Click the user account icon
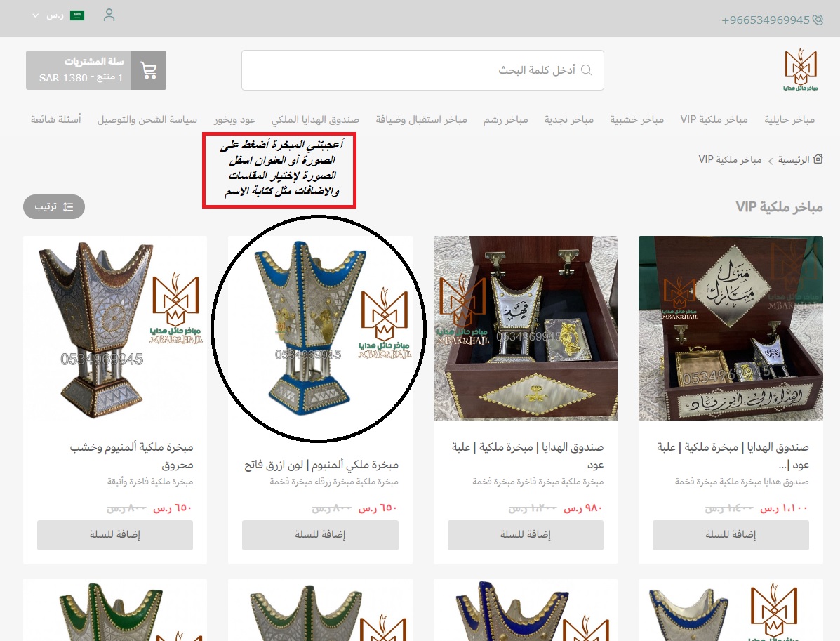The image size is (840, 641). (109, 15)
